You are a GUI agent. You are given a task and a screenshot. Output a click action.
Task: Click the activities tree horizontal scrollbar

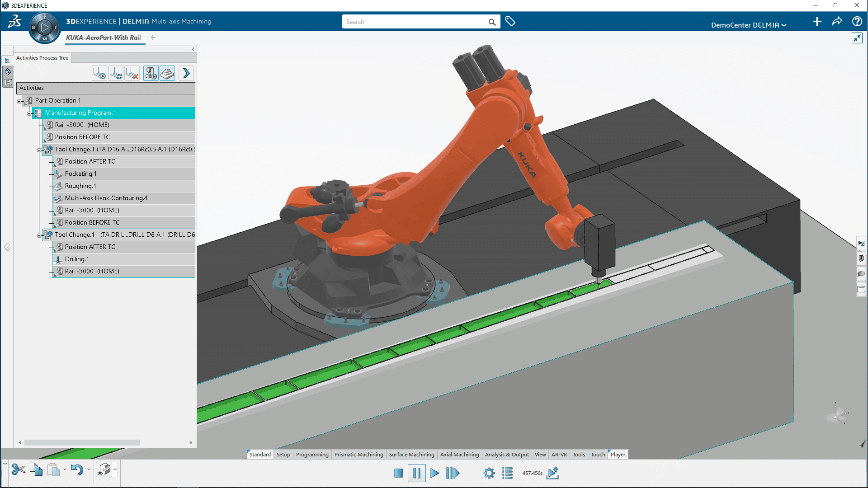[x=82, y=442]
